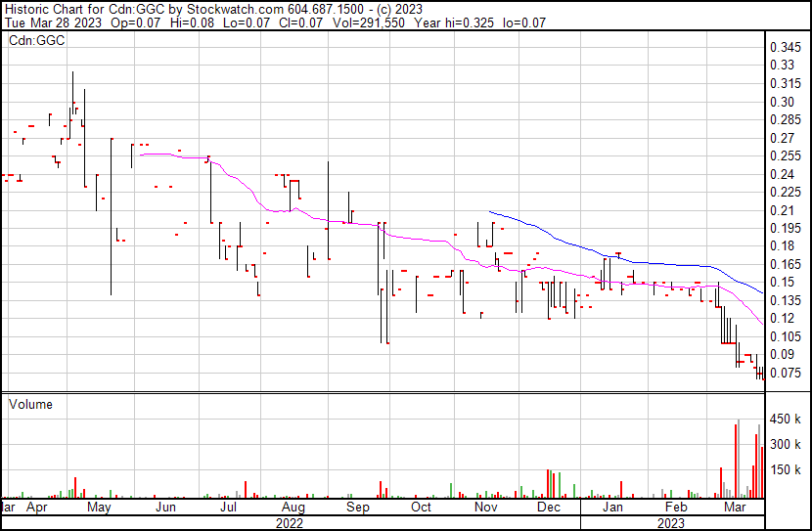Image resolution: width=812 pixels, height=531 pixels.
Task: Click the Volume panel label
Action: coord(30,404)
